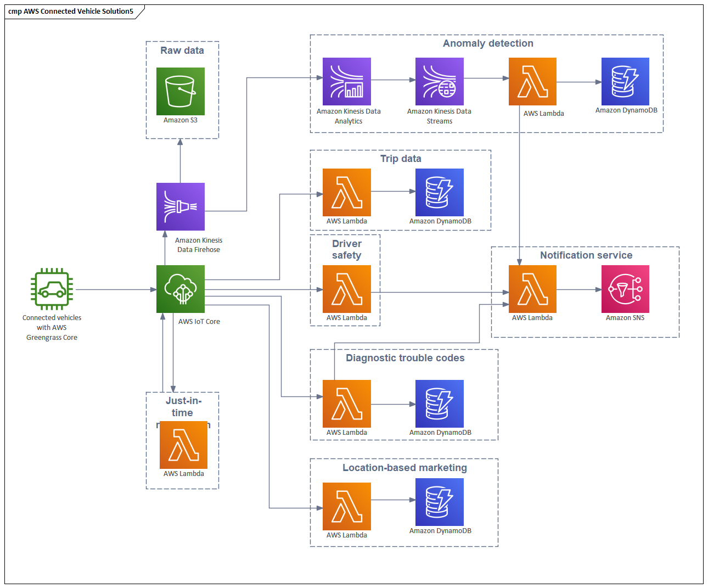
Task: Select the Amazon DynamoDB icon in Trip data
Action: (439, 193)
